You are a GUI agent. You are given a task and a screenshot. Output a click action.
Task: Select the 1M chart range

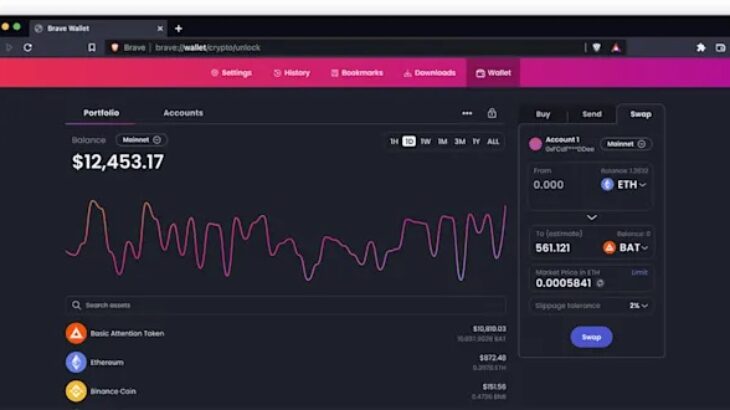442,141
